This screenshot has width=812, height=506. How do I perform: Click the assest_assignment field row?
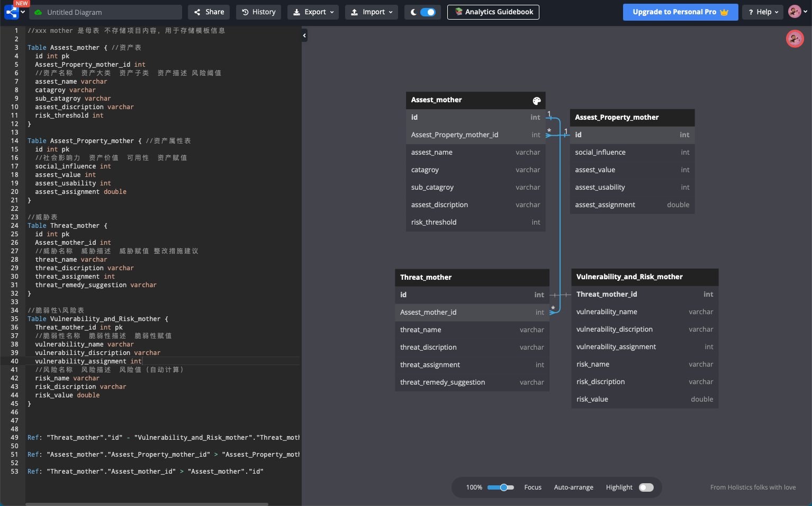point(632,205)
